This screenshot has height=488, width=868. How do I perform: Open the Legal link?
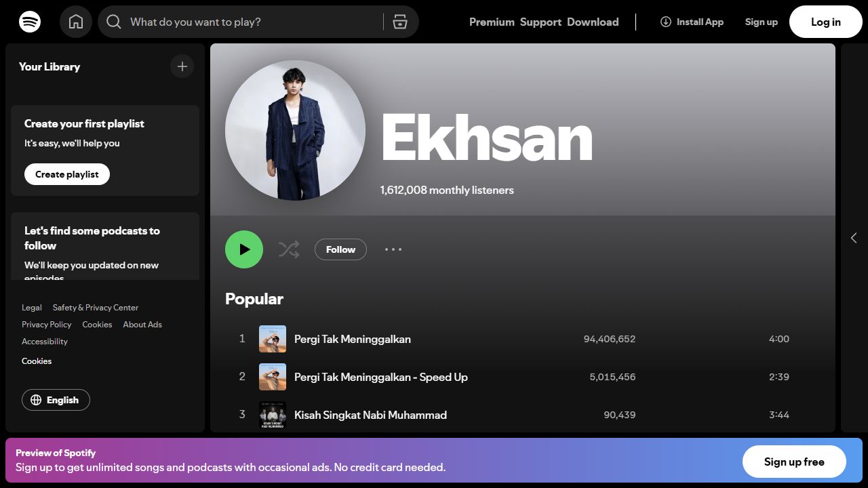[32, 308]
